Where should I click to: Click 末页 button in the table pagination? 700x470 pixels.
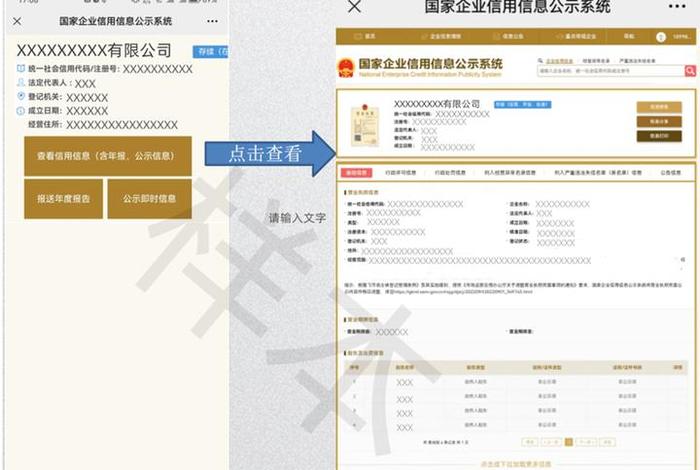(x=607, y=442)
